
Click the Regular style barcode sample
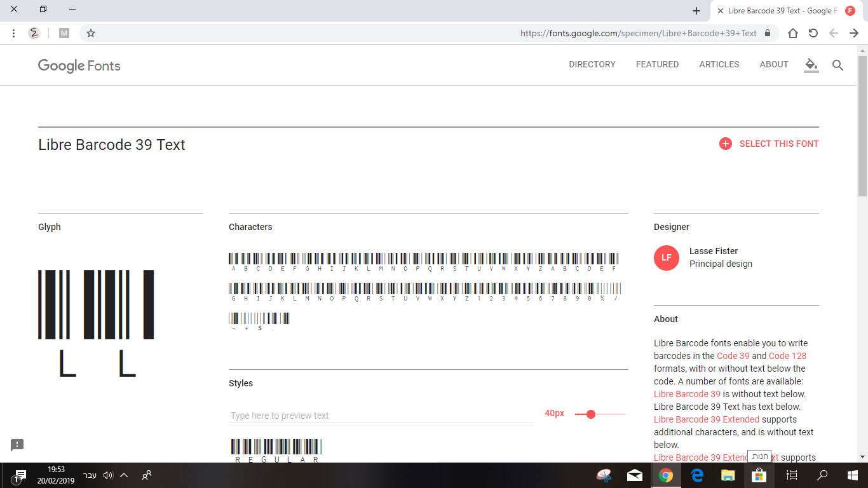(276, 451)
